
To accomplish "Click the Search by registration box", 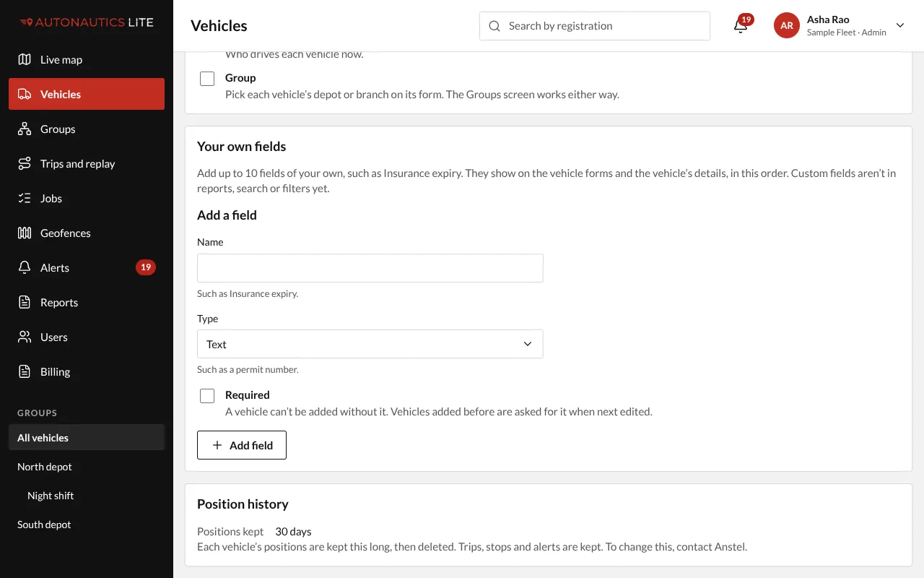I will [x=595, y=26].
